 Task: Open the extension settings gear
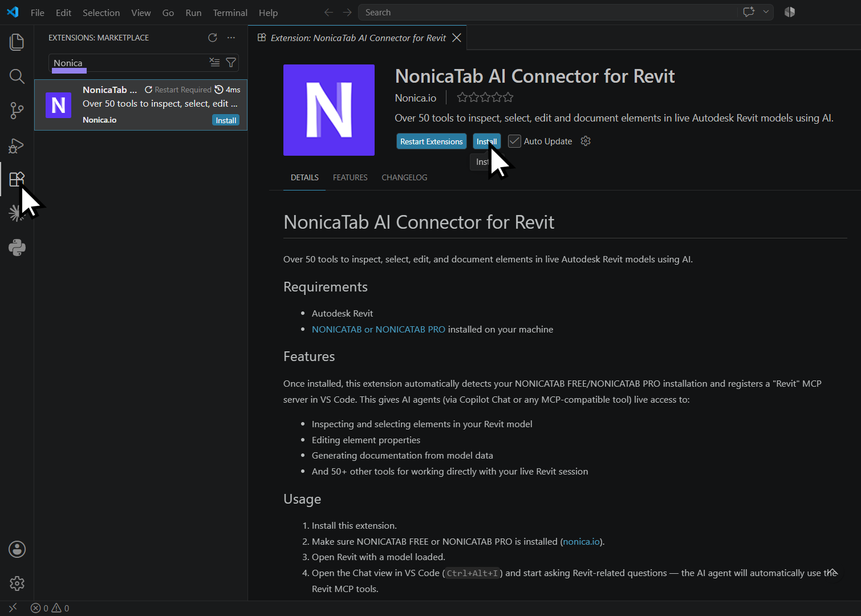[x=586, y=141]
